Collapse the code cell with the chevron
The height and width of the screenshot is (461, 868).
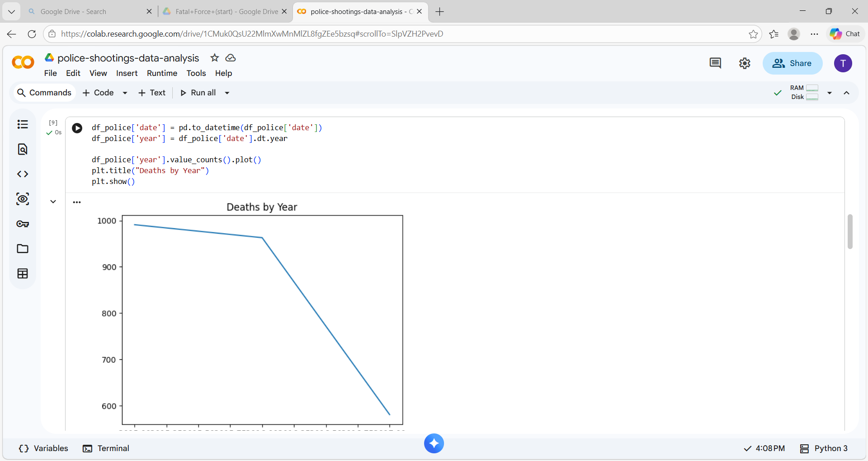[x=53, y=202]
